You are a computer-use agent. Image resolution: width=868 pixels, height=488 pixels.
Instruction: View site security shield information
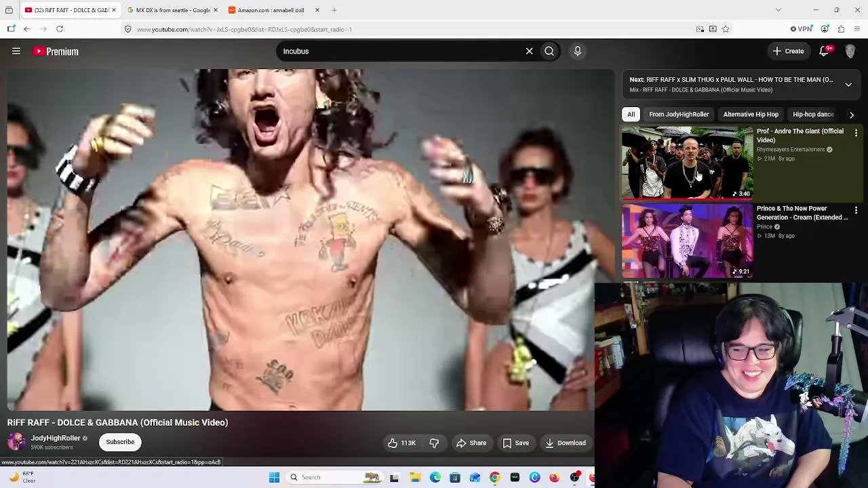tap(127, 29)
